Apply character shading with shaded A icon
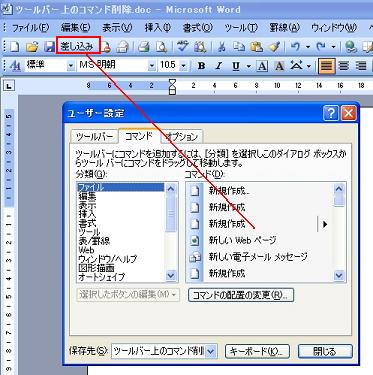This screenshot has width=373, height=375. (279, 66)
